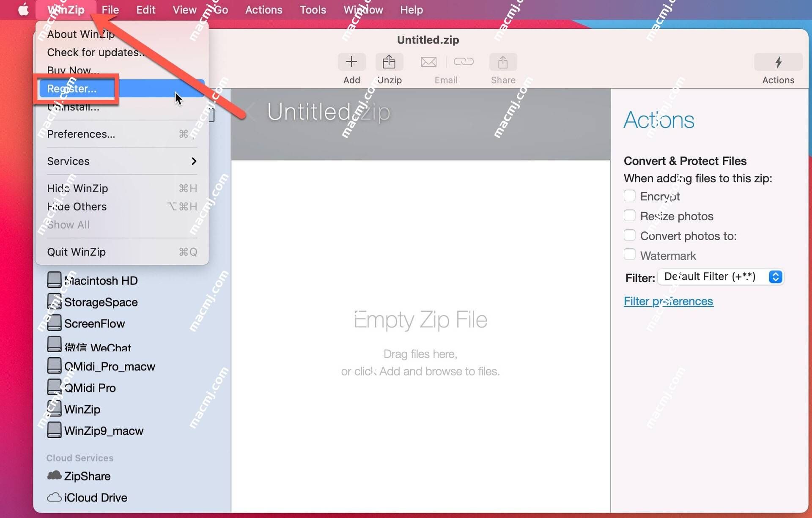Click the Filter preferences link
The height and width of the screenshot is (518, 812).
pyautogui.click(x=668, y=301)
